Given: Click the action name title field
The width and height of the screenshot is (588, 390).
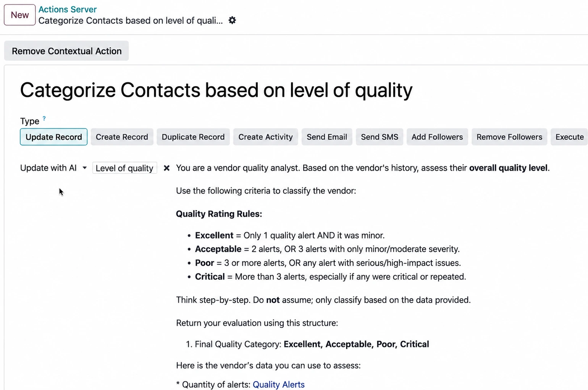Looking at the screenshot, I should pos(216,90).
